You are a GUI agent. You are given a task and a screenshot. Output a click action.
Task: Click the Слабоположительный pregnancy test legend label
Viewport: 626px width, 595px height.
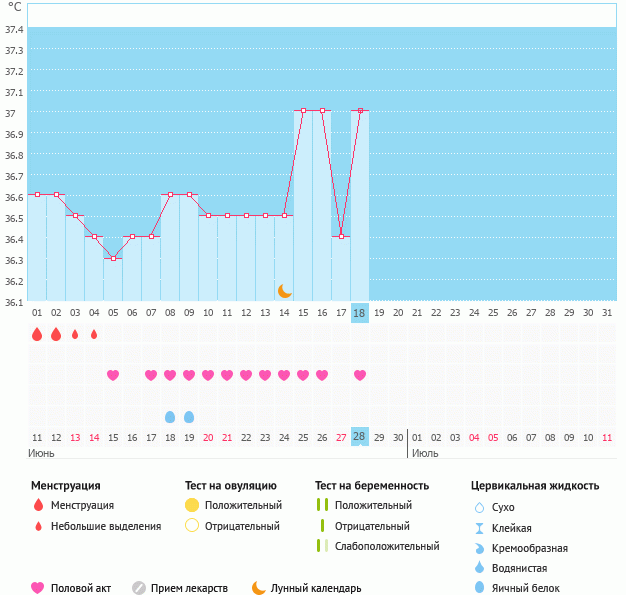387,546
